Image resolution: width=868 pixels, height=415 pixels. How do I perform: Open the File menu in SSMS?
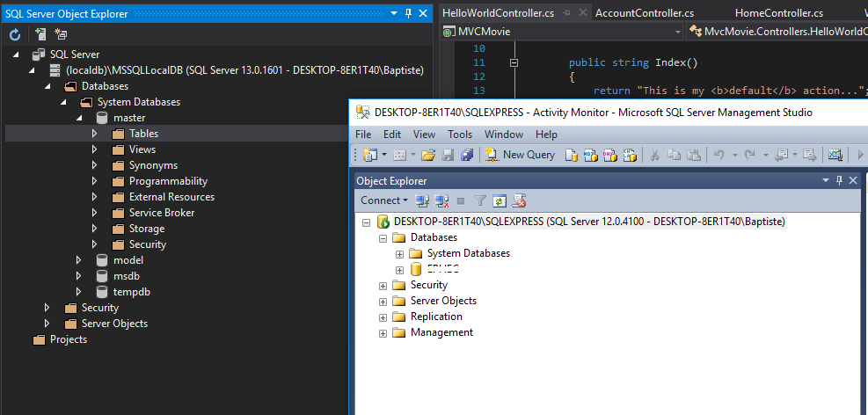coord(363,135)
